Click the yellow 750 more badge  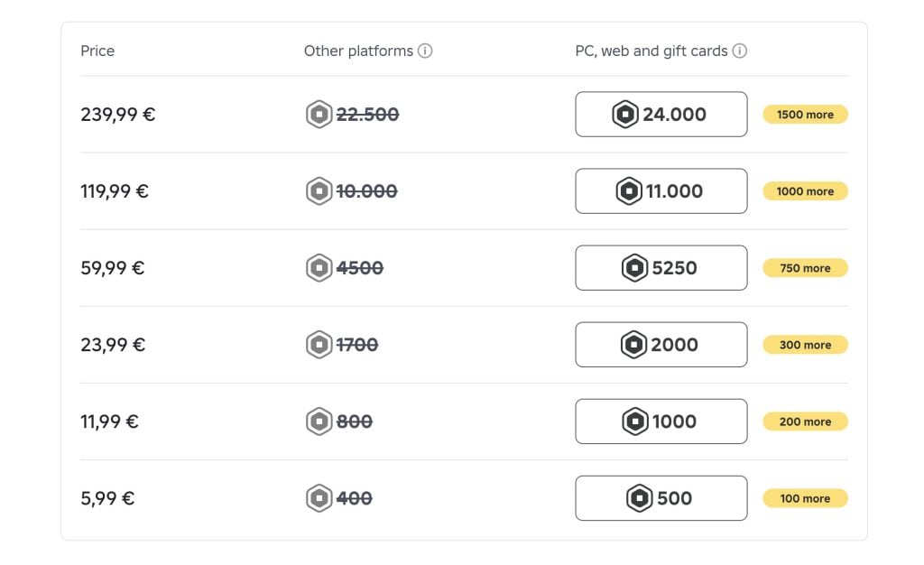point(805,268)
